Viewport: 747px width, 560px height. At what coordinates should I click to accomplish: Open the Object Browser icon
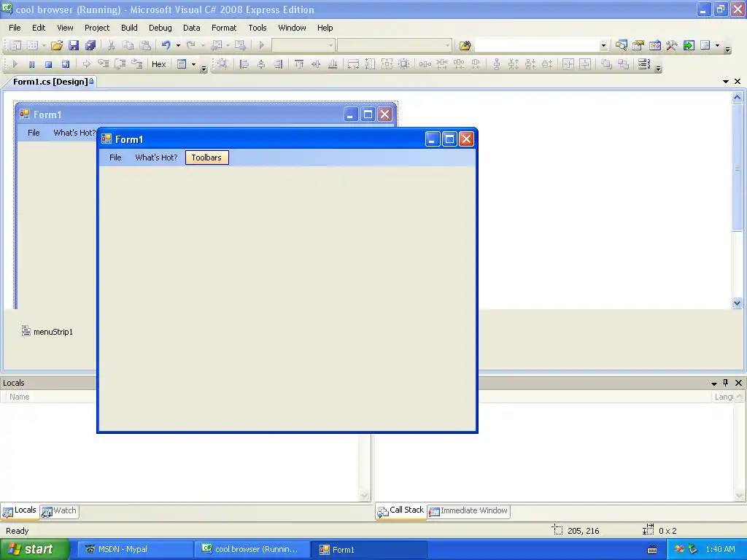tap(655, 45)
